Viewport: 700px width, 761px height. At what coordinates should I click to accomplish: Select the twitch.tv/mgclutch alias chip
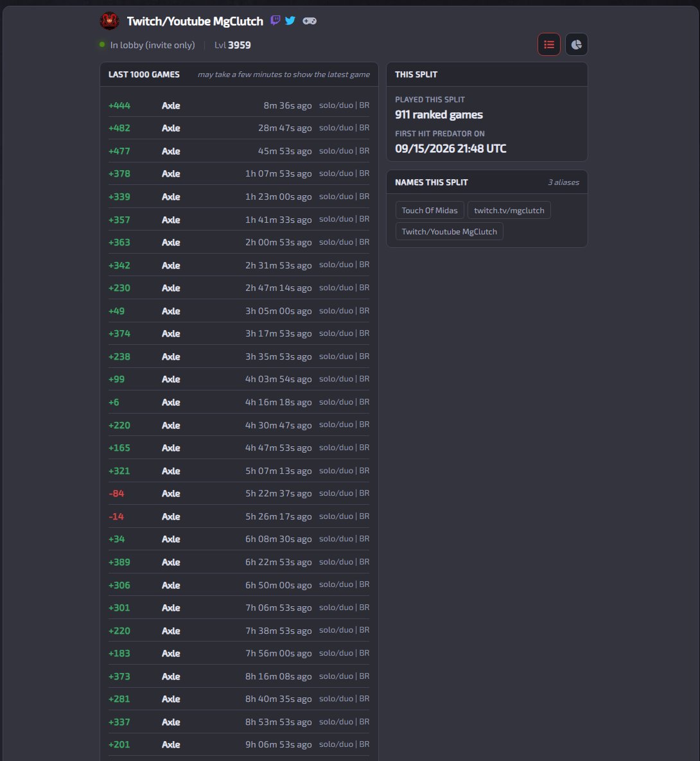(509, 210)
